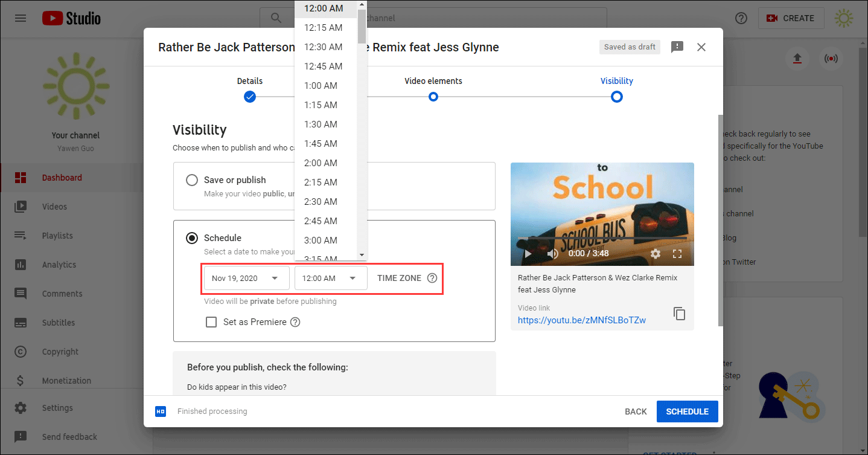Enter fullscreen on video preview
The width and height of the screenshot is (868, 455).
pos(677,254)
